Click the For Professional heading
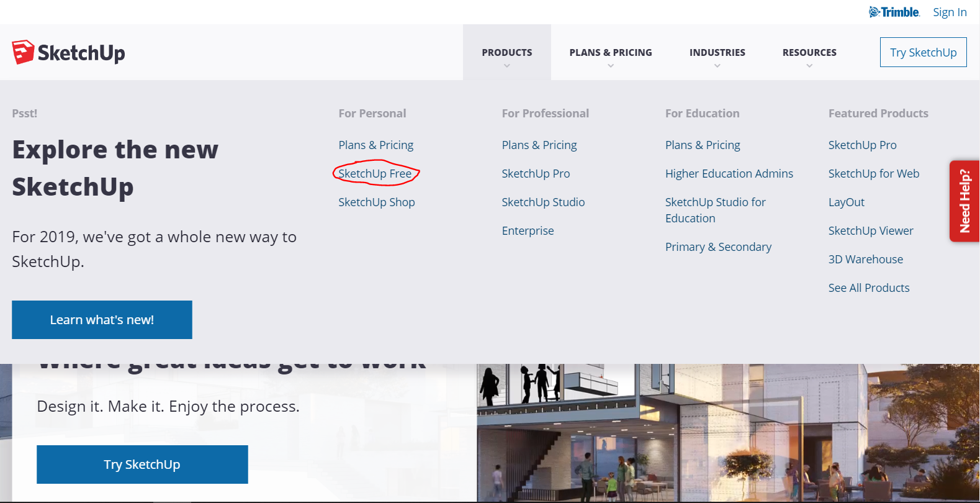The image size is (980, 503). click(545, 113)
